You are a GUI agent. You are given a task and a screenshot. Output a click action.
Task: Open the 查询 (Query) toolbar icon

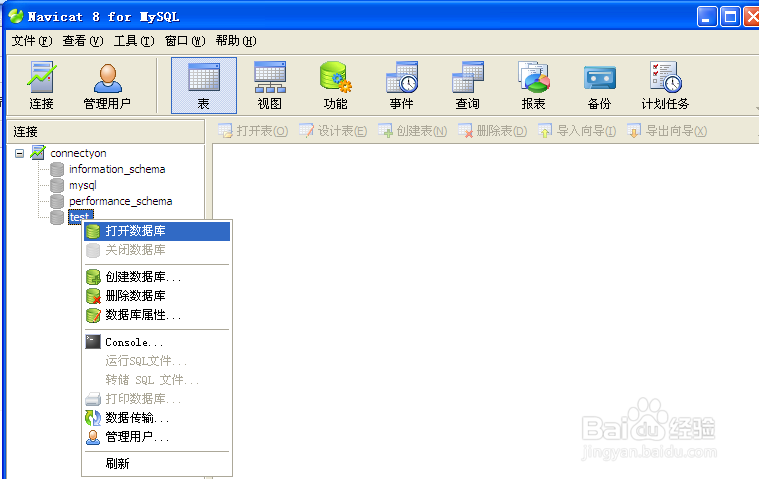(x=467, y=86)
